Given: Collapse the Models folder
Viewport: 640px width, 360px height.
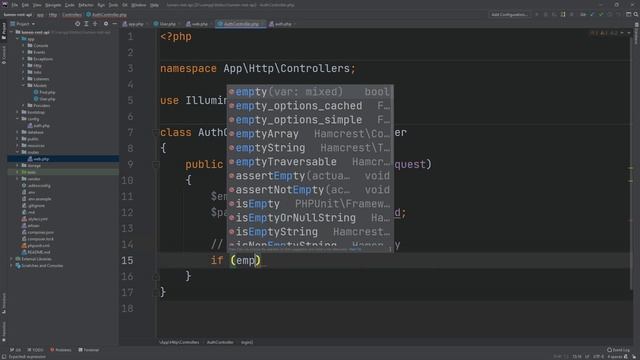Looking at the screenshot, I should [23, 86].
